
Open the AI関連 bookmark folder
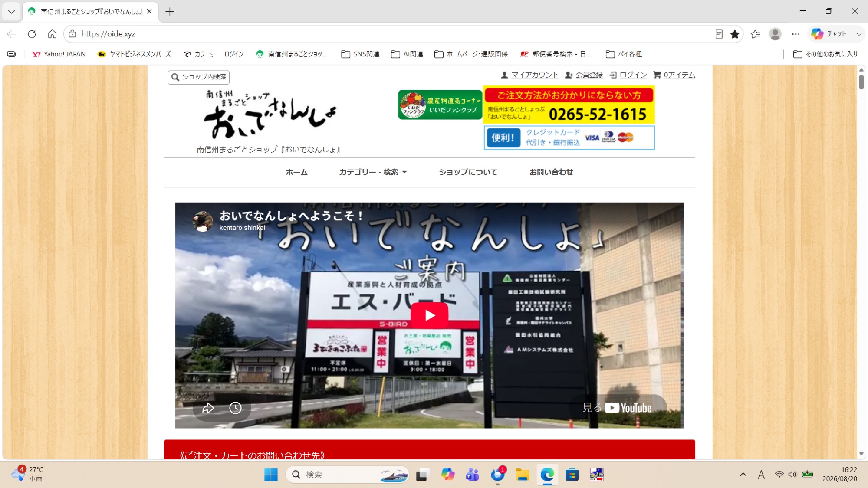pos(407,54)
